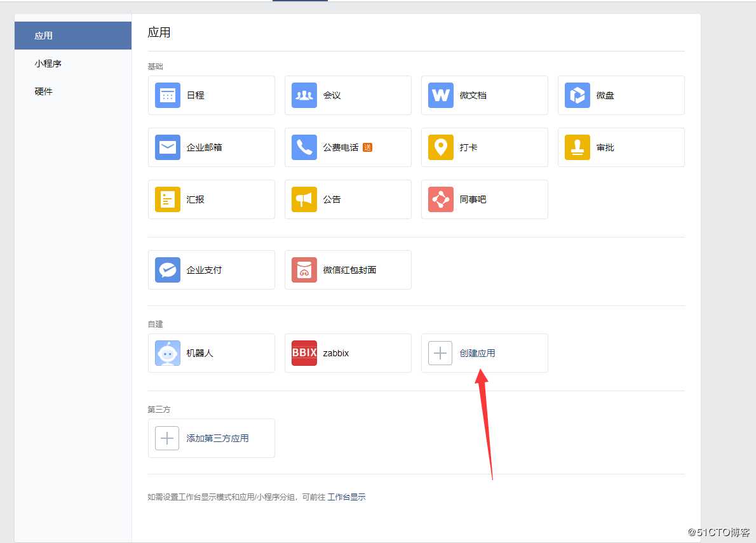Screen dimensions: 756x543
Task: Click the 企业支付 label text
Action: (205, 270)
